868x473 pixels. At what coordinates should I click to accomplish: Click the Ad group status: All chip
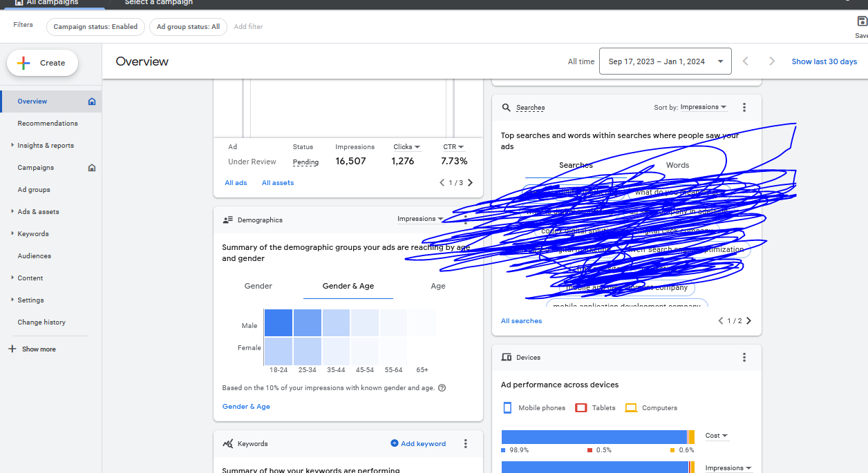[188, 27]
